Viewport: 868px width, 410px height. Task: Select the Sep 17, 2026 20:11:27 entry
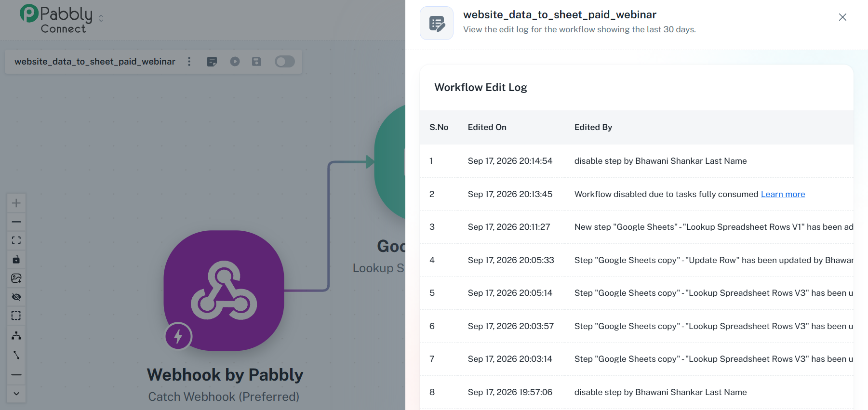637,227
